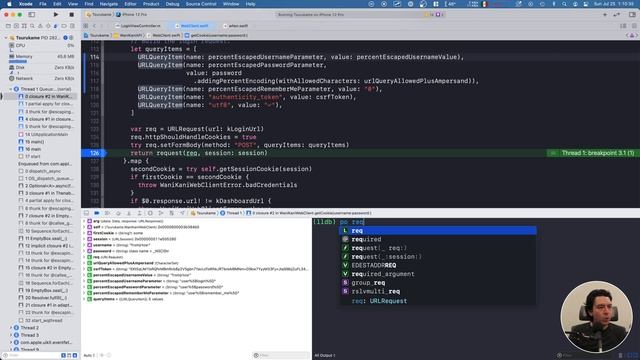640x360 pixels.
Task: Select the Network gauge row
Action: click(41, 78)
